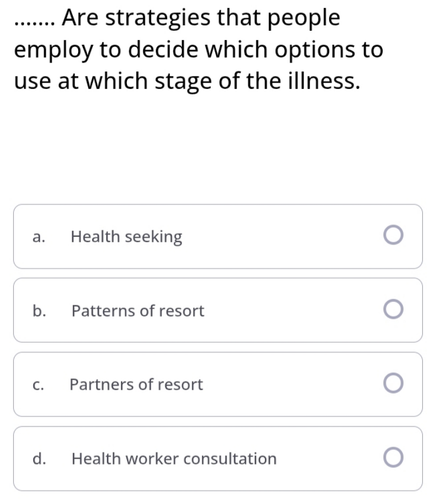Select the Health seeking radio button

pyautogui.click(x=393, y=235)
